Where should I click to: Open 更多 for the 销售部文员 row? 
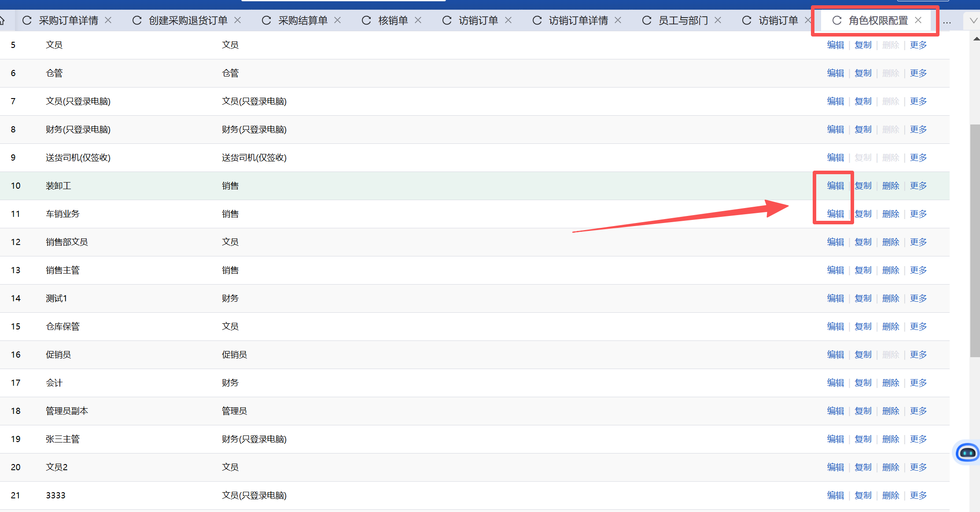pos(918,242)
